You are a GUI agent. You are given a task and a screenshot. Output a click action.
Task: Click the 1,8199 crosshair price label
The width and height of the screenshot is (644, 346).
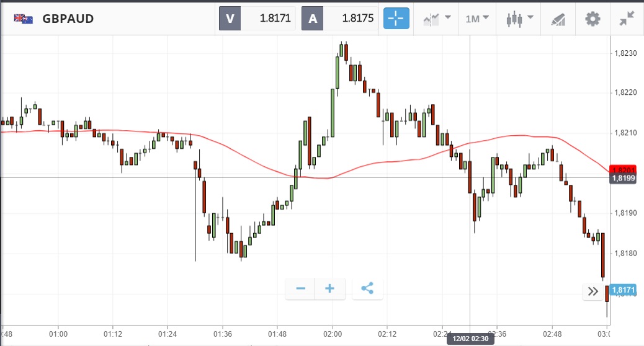click(x=622, y=179)
